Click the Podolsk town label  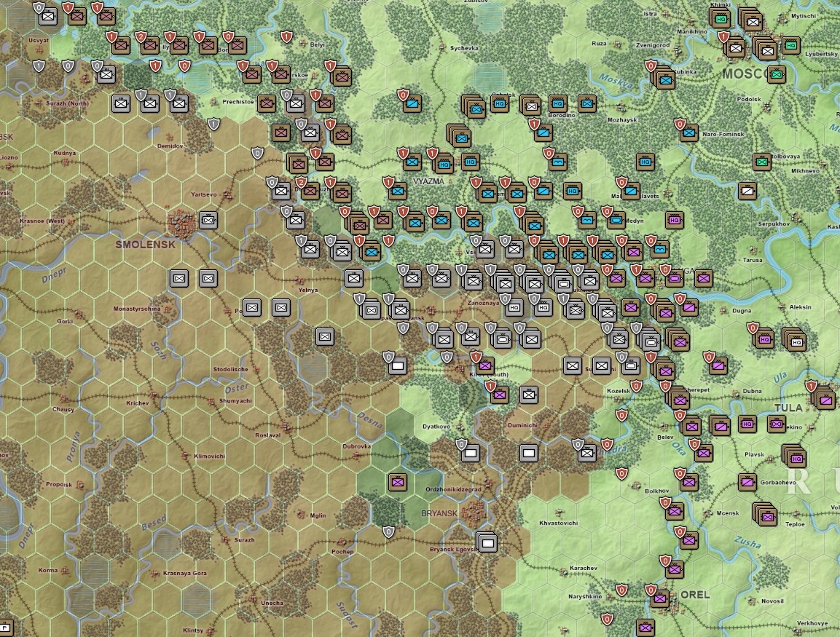point(749,99)
